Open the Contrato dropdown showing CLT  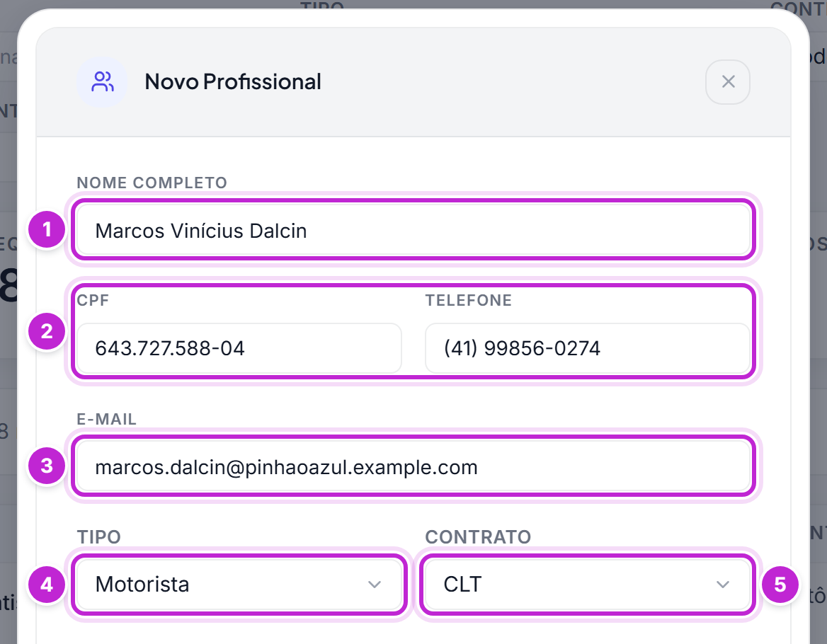(x=588, y=585)
